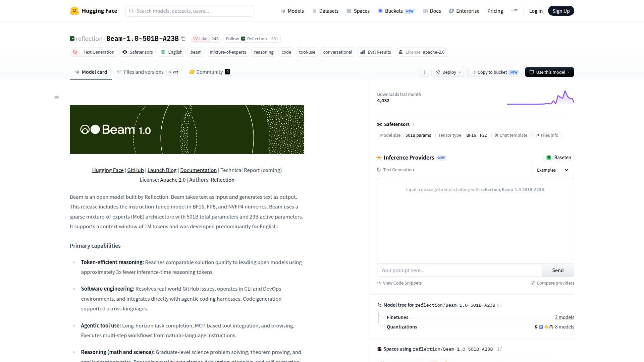Open the Files info arrow link
The width and height of the screenshot is (644, 362).
[x=547, y=135]
